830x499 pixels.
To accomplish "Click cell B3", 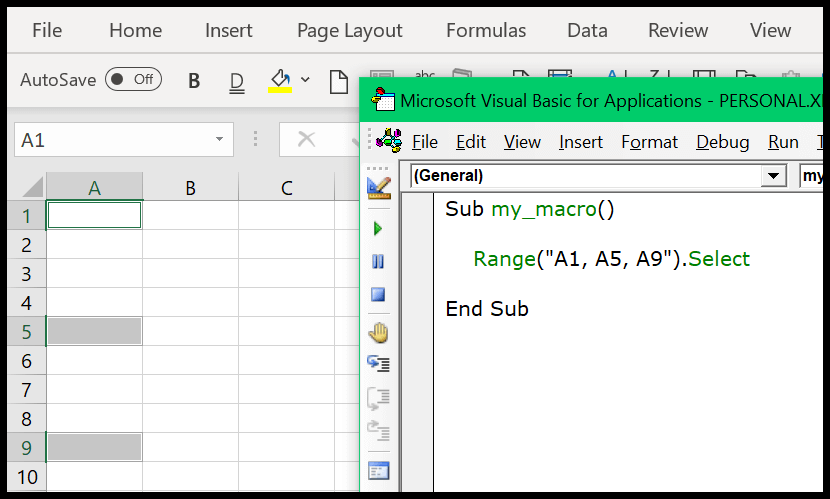I will [191, 273].
